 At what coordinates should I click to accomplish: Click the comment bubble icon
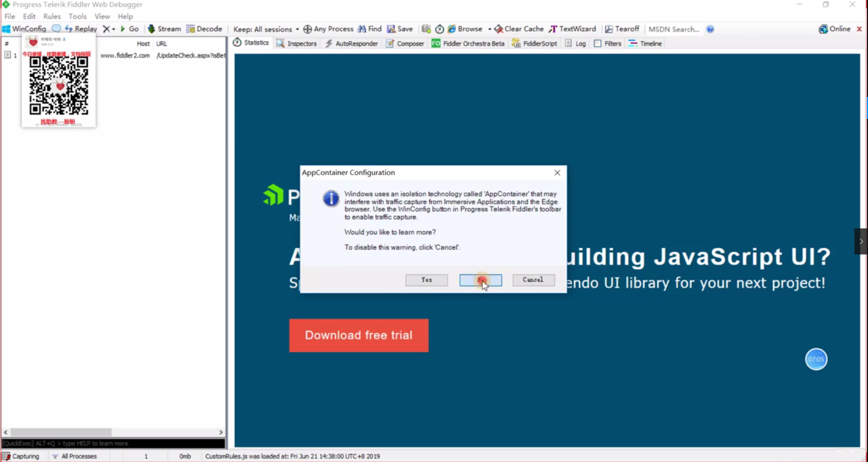coord(56,29)
